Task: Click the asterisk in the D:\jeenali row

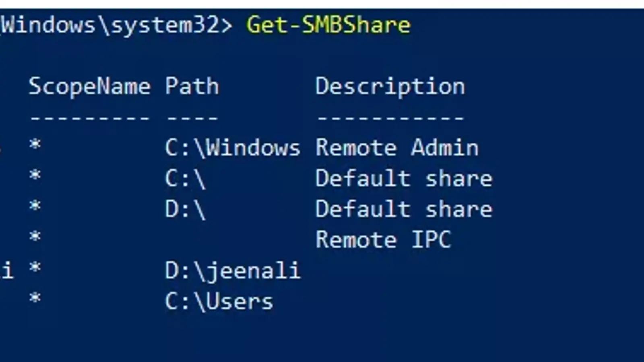Action: pyautogui.click(x=35, y=267)
